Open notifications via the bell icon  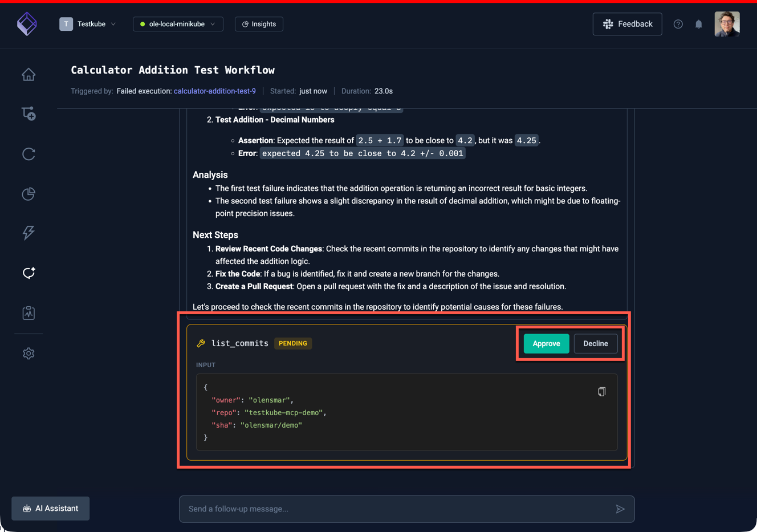[x=699, y=24]
